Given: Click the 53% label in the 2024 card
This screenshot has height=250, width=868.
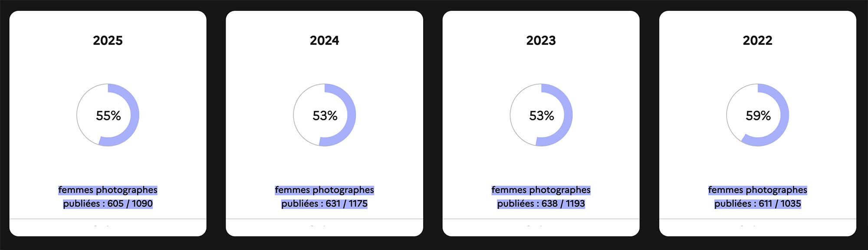Looking at the screenshot, I should coord(325,115).
